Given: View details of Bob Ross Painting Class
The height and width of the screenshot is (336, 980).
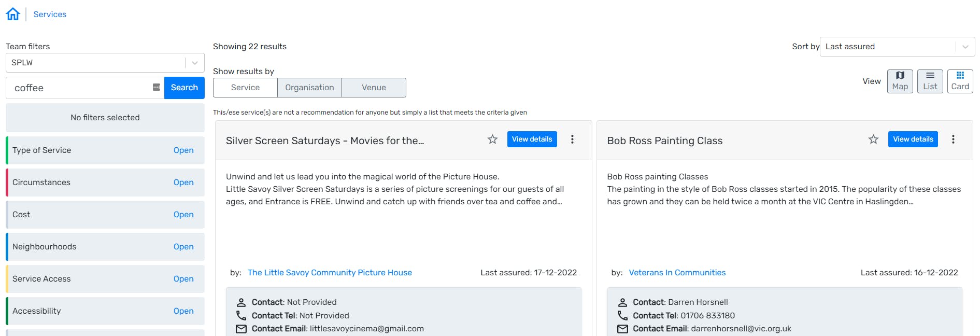Looking at the screenshot, I should [x=913, y=139].
